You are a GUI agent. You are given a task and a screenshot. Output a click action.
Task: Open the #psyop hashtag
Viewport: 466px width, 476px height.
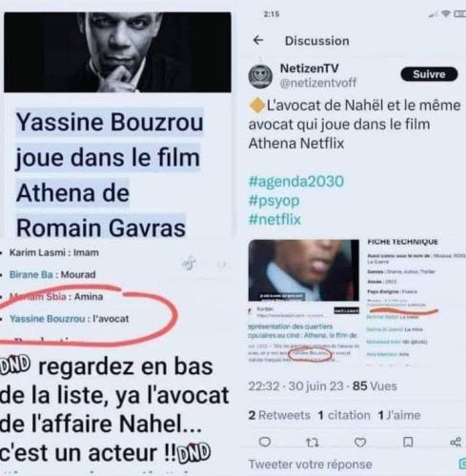click(274, 201)
